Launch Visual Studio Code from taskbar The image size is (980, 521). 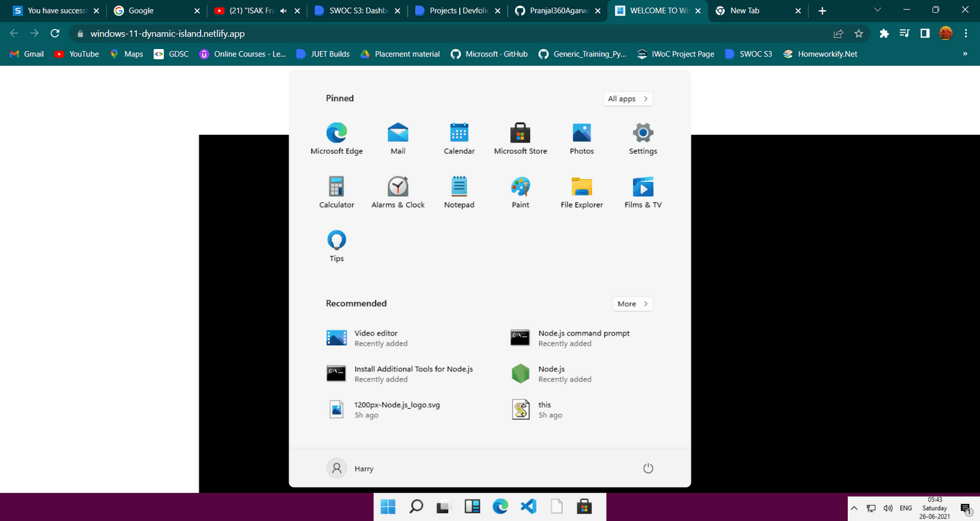pos(528,507)
